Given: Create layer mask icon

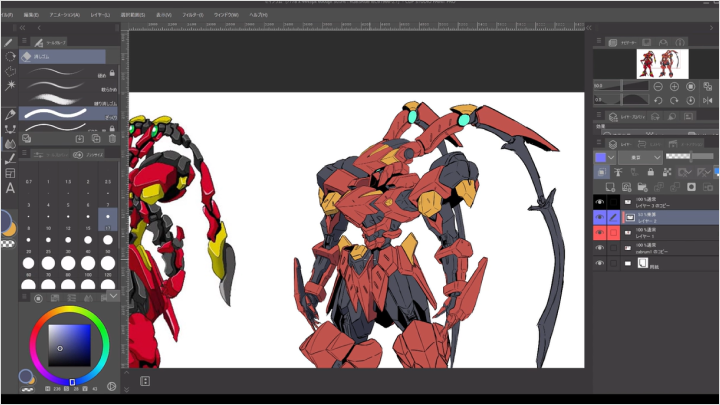Looking at the screenshot, I should pos(691,187).
